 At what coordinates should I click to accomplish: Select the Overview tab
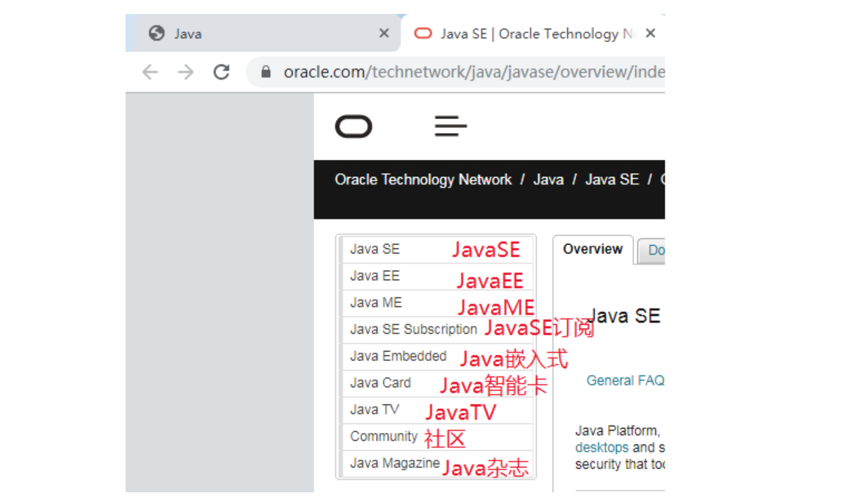click(593, 249)
